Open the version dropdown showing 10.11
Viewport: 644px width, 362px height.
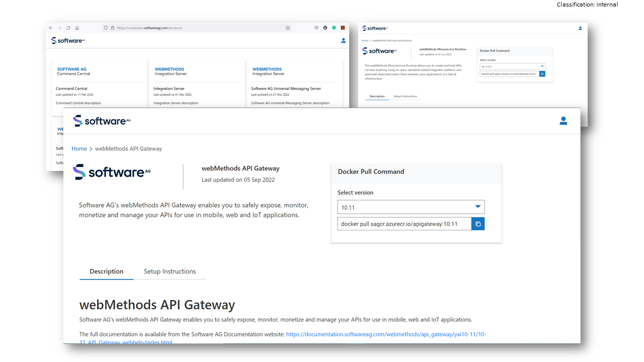[411, 207]
